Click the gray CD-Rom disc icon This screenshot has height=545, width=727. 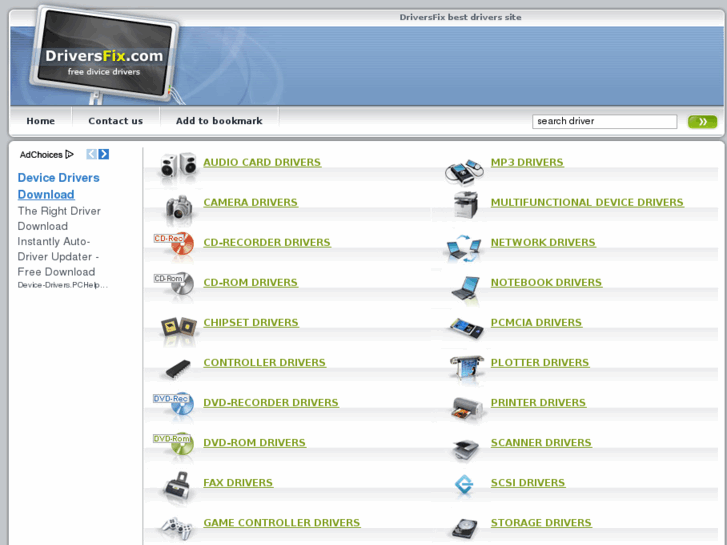(x=174, y=283)
